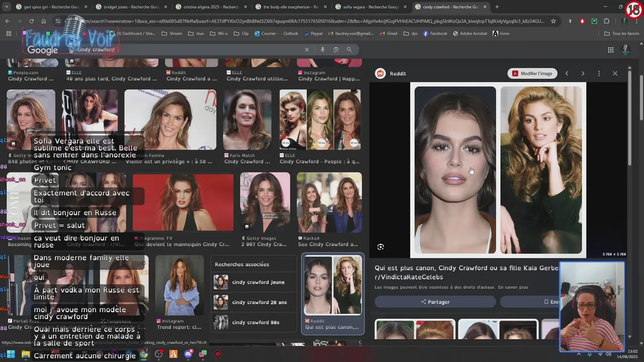Show previous image in preview panel
Screen dimensions: 644x362
567,73
